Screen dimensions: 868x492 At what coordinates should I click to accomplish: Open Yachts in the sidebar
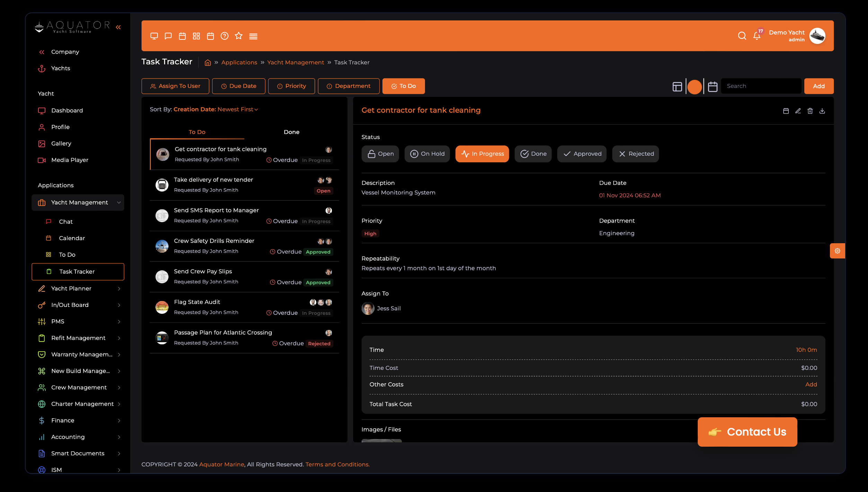[61, 68]
